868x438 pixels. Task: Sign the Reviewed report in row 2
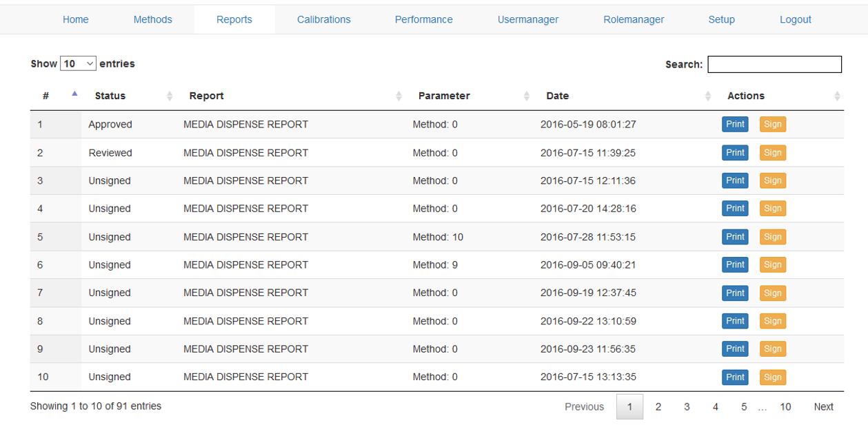coord(772,153)
